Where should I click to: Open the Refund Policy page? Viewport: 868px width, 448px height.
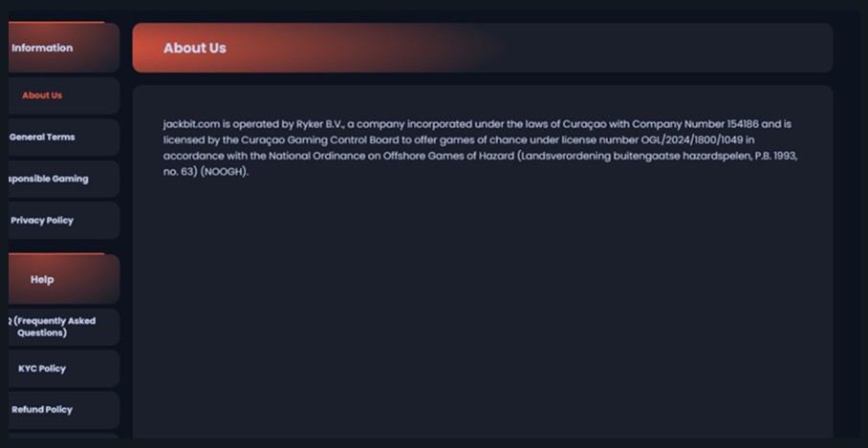click(43, 410)
